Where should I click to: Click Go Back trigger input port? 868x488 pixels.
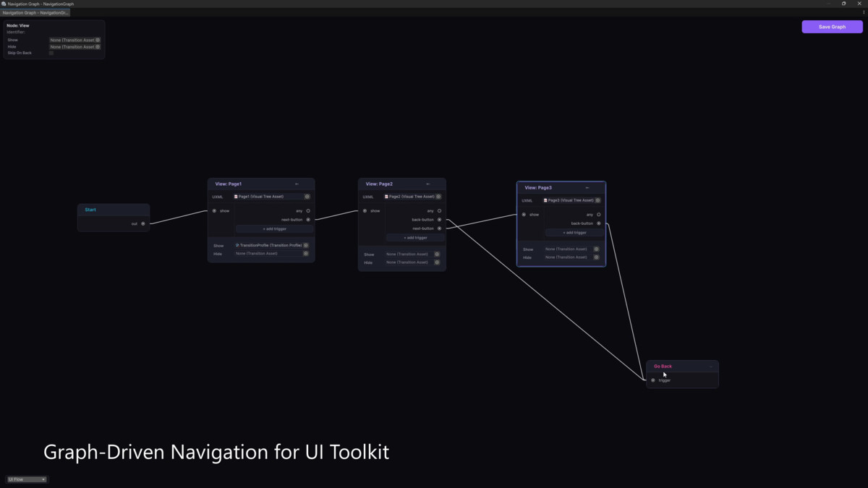(653, 380)
